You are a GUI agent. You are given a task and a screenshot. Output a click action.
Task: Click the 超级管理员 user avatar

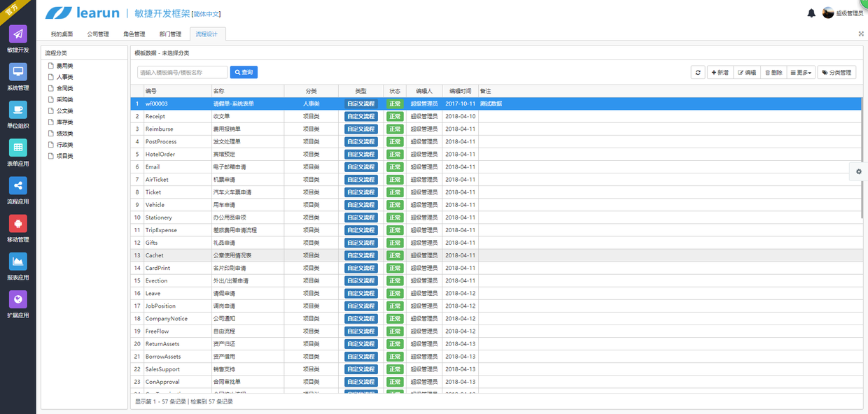828,13
